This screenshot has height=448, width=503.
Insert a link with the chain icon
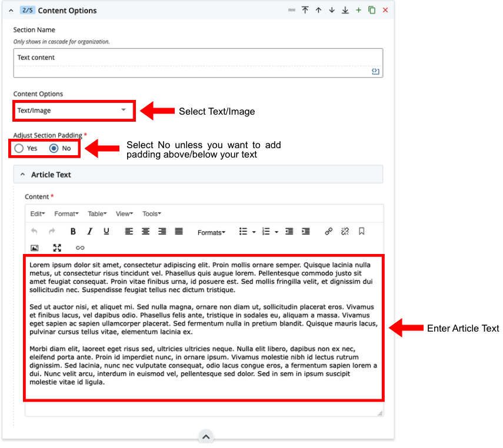[329, 232]
